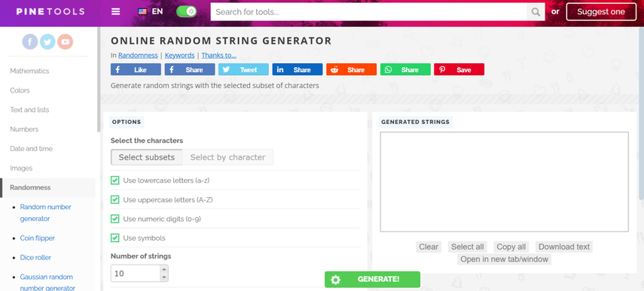Increase Number of strings with up arrow
Screen dimensions: 644x291
(x=164, y=270)
